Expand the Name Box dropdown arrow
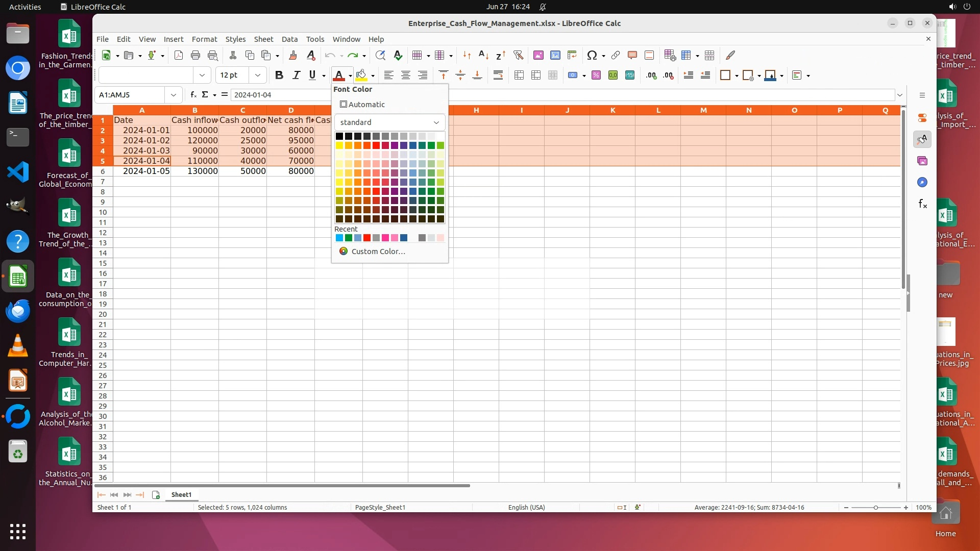Image resolution: width=980 pixels, height=551 pixels. pyautogui.click(x=174, y=95)
